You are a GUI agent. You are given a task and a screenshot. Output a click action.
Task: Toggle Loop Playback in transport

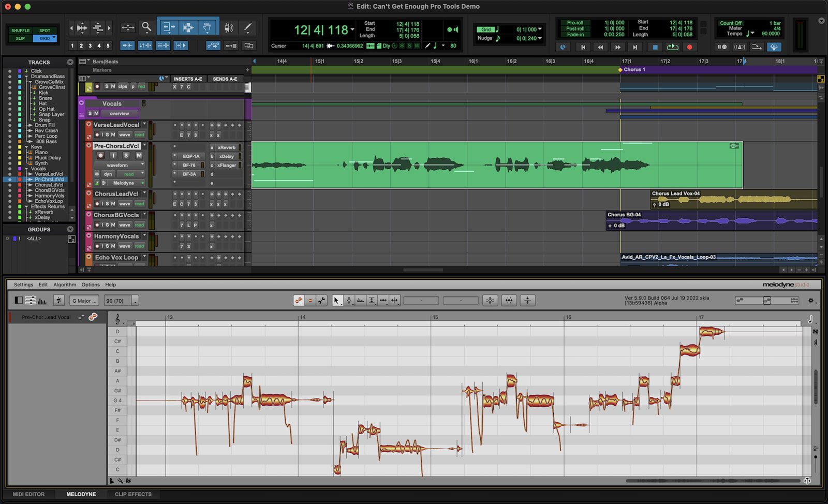click(672, 47)
